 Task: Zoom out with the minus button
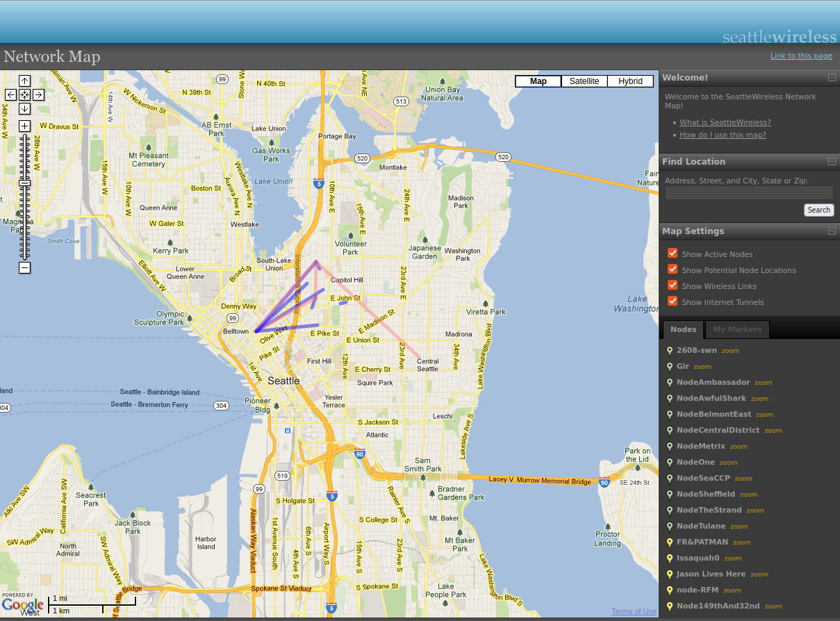pyautogui.click(x=24, y=267)
